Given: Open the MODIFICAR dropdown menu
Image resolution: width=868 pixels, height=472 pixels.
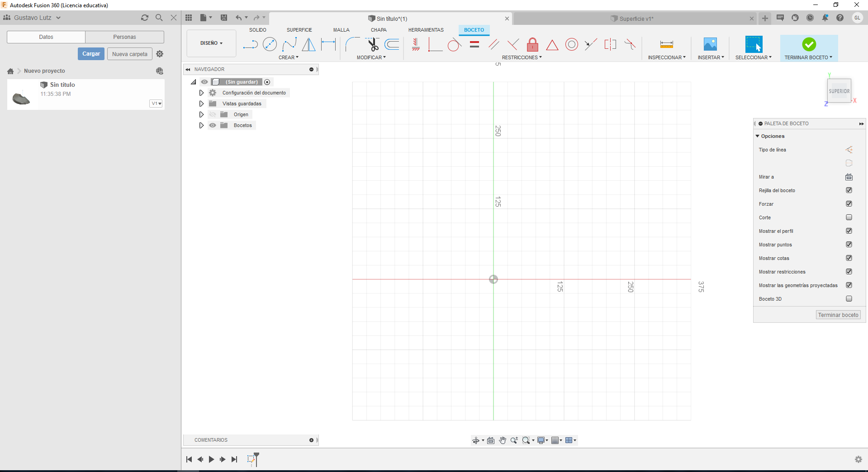Looking at the screenshot, I should (x=371, y=57).
